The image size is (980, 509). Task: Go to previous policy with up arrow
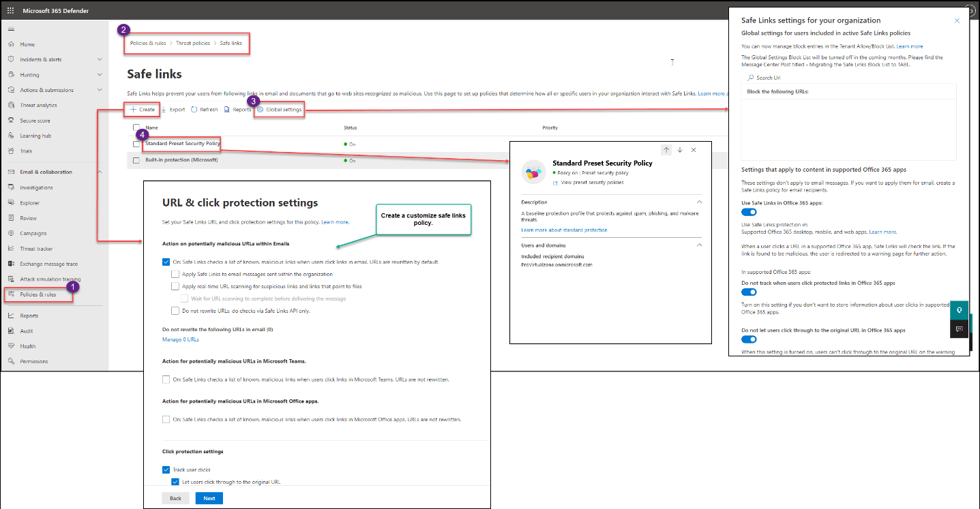pos(667,150)
